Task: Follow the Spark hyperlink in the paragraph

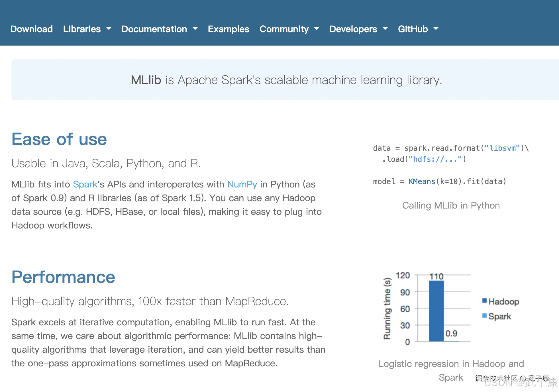Action: click(x=84, y=184)
